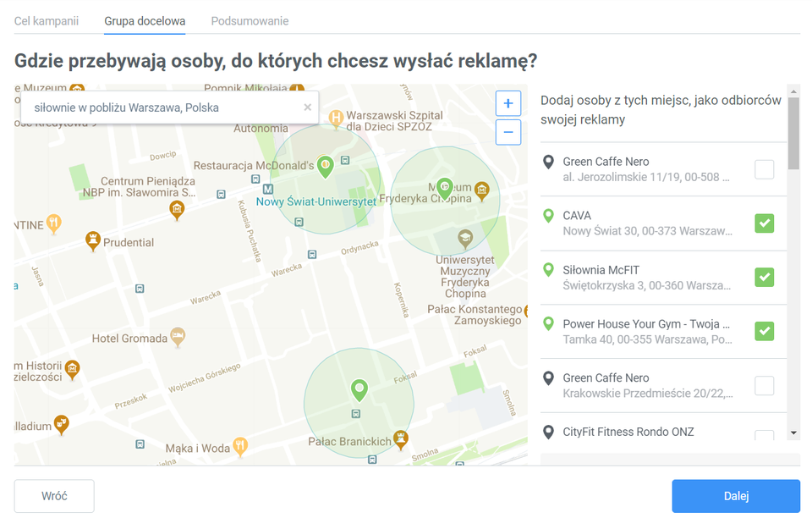Click the Centrum Pieniądza NBP museum icon

click(x=177, y=210)
